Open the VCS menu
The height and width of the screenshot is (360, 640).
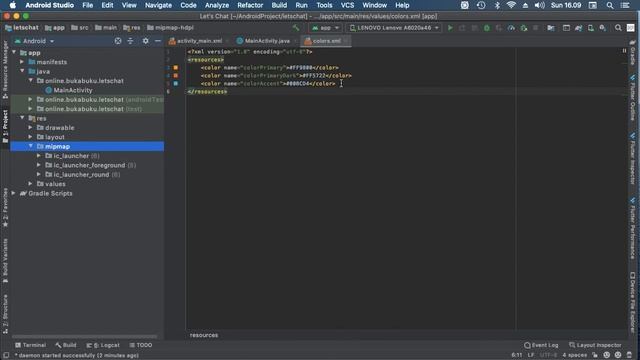pyautogui.click(x=347, y=5)
